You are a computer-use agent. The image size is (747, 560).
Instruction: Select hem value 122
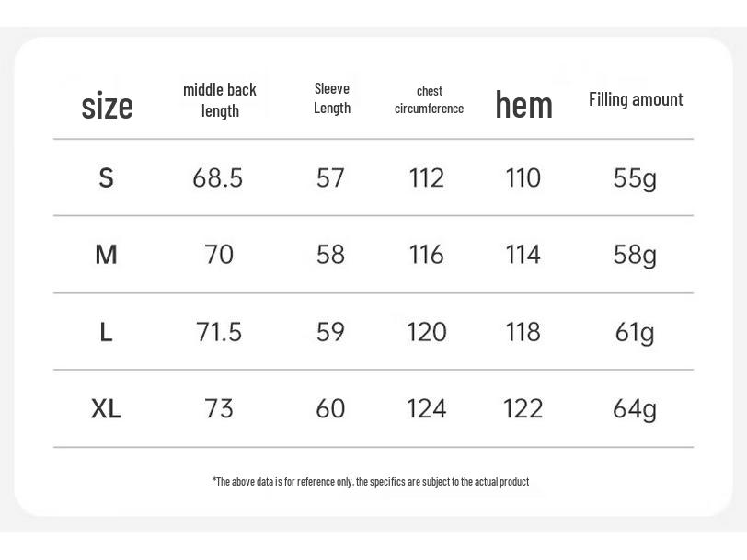click(x=523, y=408)
